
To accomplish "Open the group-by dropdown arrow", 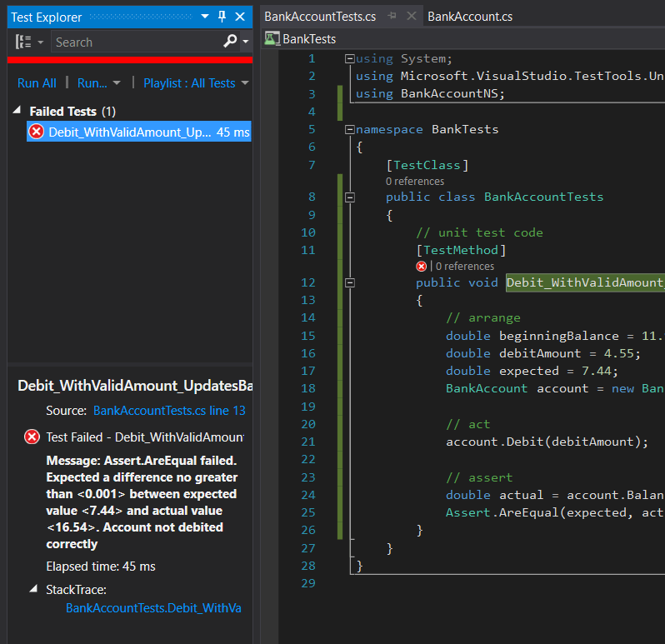I will (41, 42).
